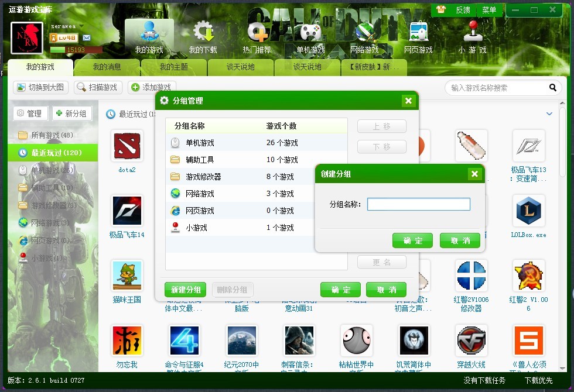The height and width of the screenshot is (392, 574).
Task: Launch the 极品飞车13 game icon
Action: (x=529, y=146)
